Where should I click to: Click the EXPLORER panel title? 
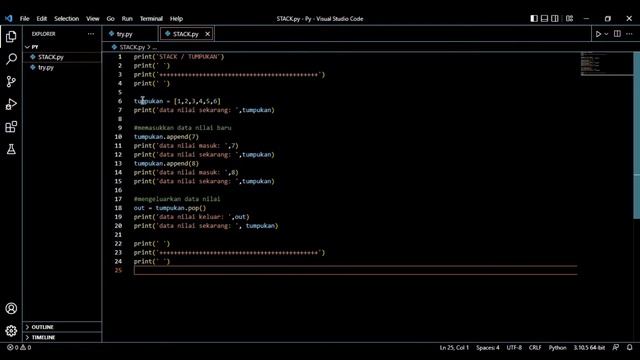(43, 34)
